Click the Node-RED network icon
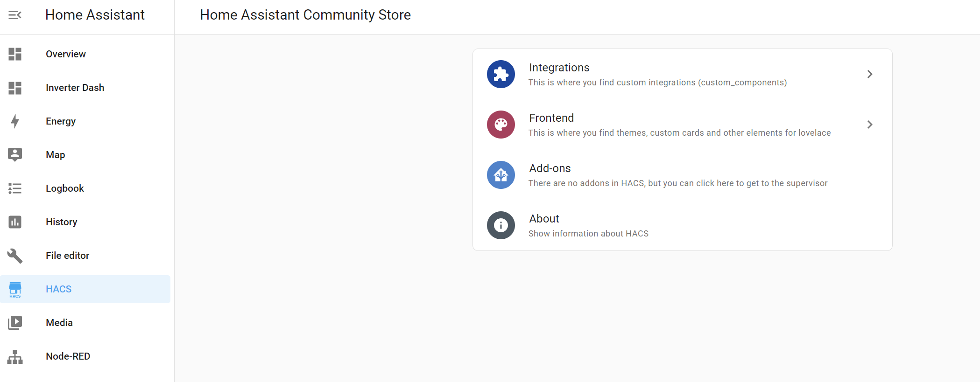980x382 pixels. pos(15,356)
